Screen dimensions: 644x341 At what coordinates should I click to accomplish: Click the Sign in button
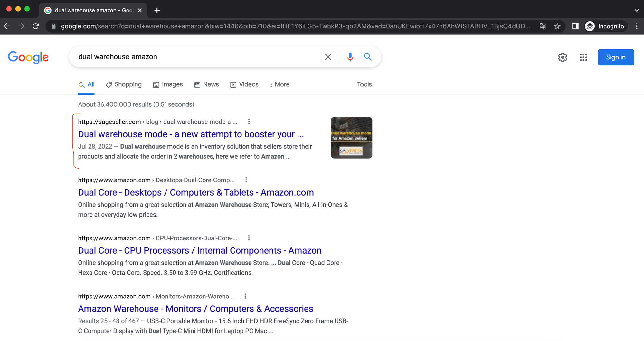pyautogui.click(x=616, y=57)
